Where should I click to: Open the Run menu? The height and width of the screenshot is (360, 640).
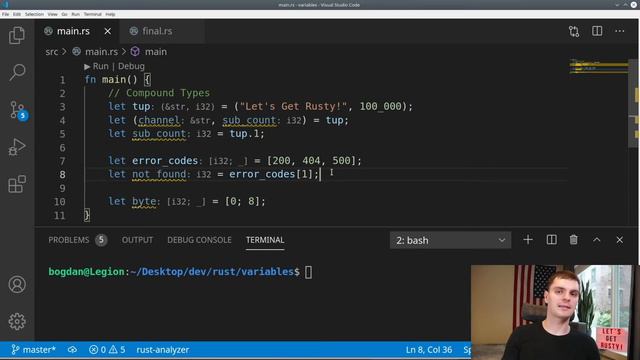(x=76, y=14)
